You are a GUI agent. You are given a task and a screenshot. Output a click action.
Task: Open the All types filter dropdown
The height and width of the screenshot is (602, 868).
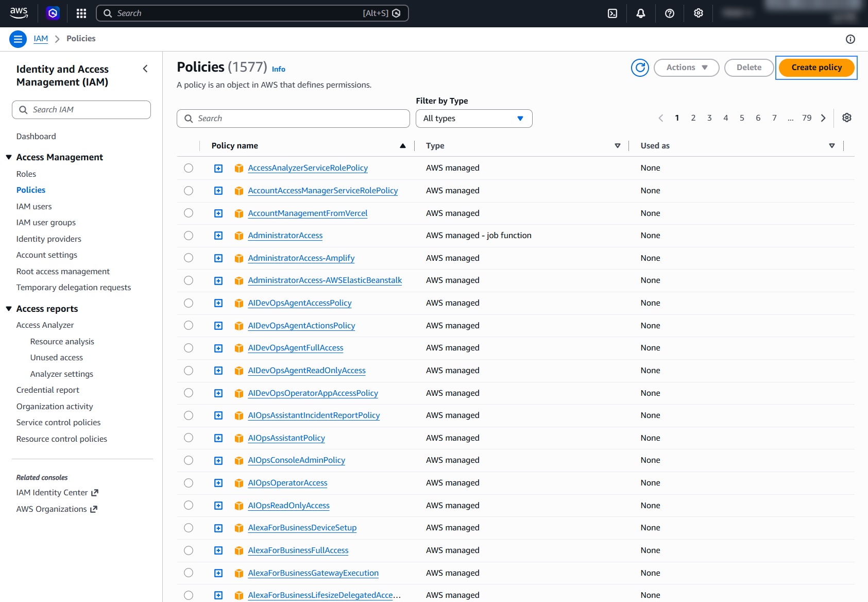[x=474, y=119]
